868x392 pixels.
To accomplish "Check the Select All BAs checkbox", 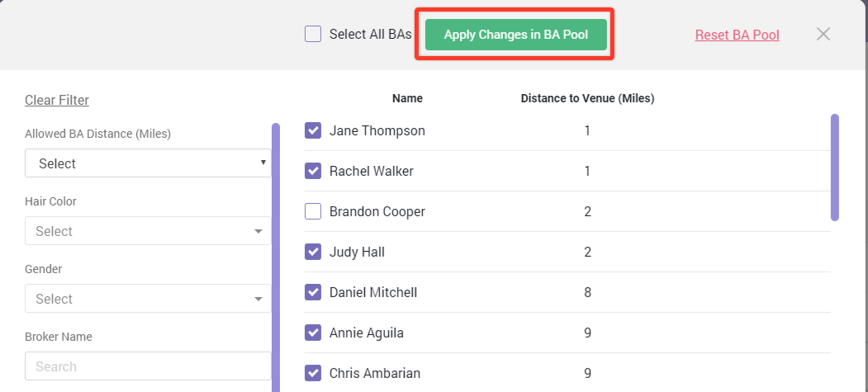I will point(313,35).
